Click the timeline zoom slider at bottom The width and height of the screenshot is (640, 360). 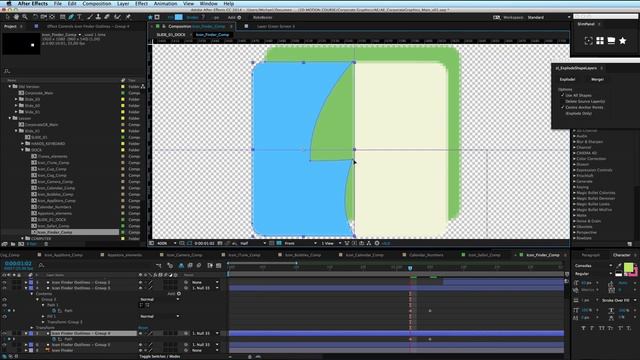click(x=249, y=357)
